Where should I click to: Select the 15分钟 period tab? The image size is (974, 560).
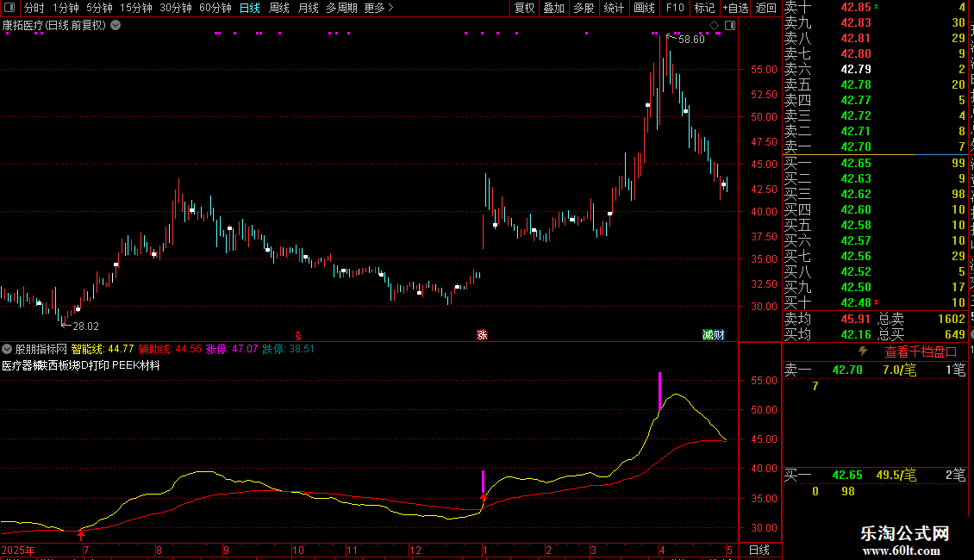click(136, 8)
